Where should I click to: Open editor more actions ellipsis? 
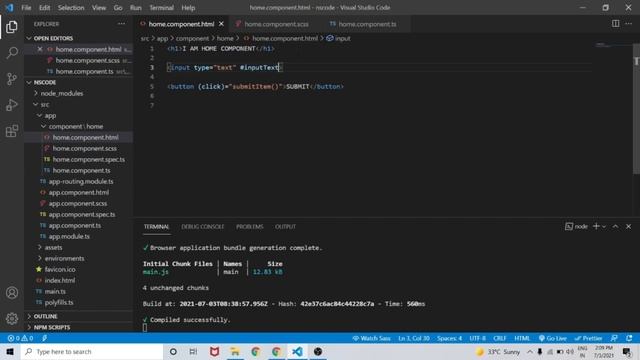629,24
